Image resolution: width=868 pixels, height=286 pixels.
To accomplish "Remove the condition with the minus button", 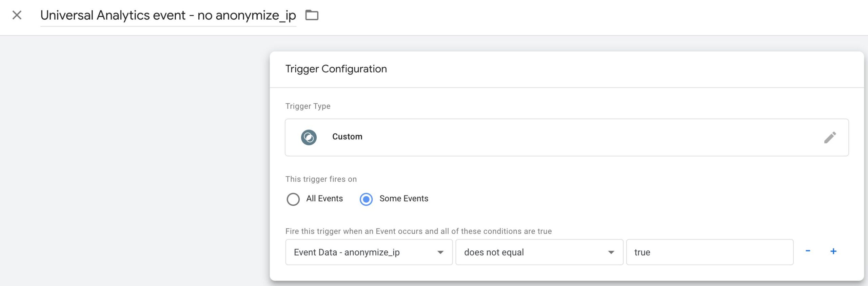I will coord(808,251).
